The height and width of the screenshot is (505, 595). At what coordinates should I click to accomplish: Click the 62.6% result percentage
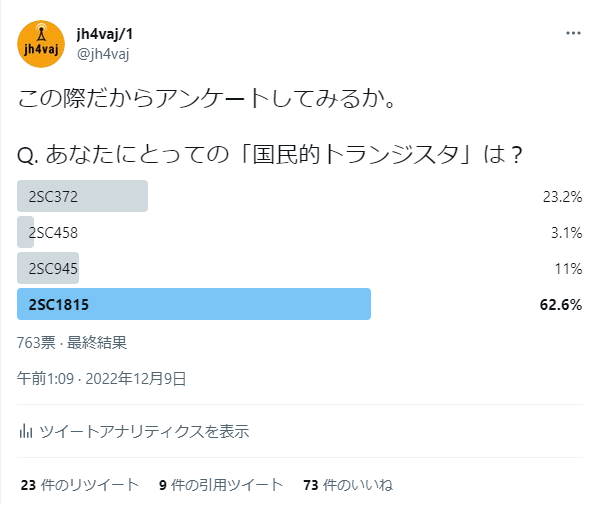[560, 305]
